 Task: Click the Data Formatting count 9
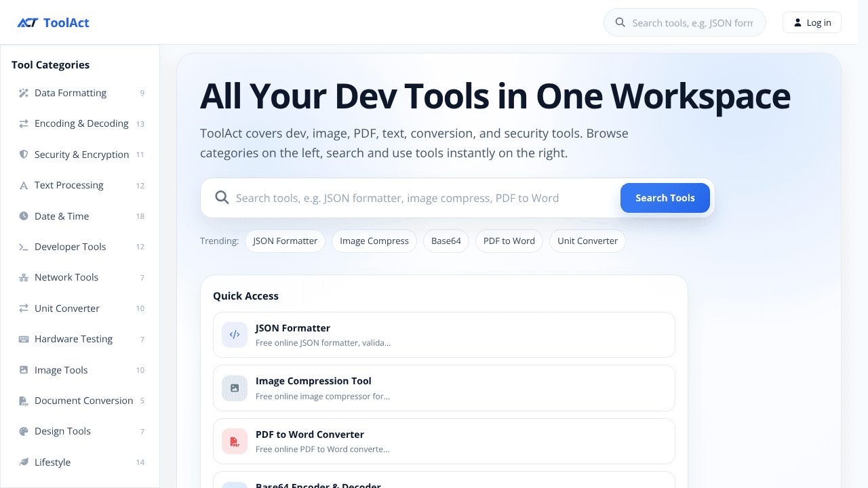(x=142, y=93)
